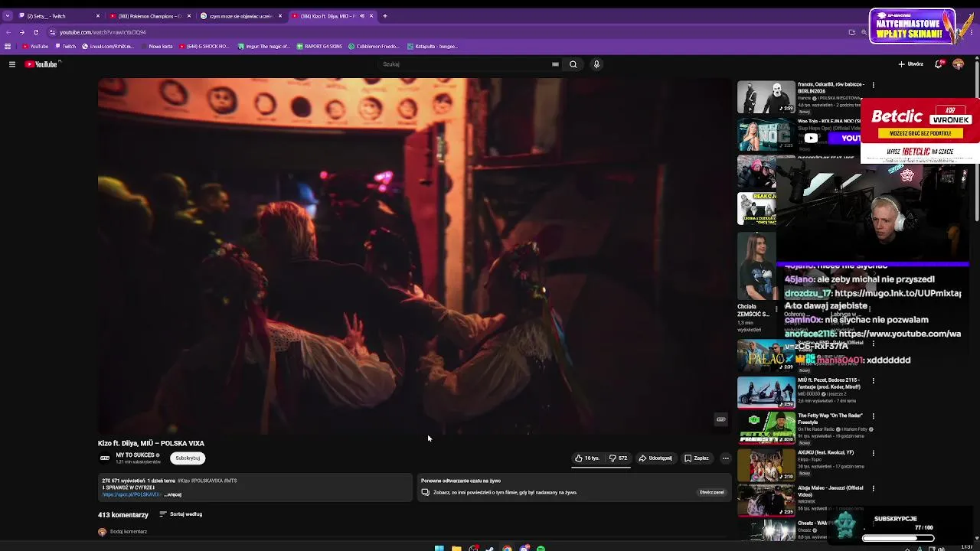Open the tab search dropdown arrow

pyautogui.click(x=7, y=16)
